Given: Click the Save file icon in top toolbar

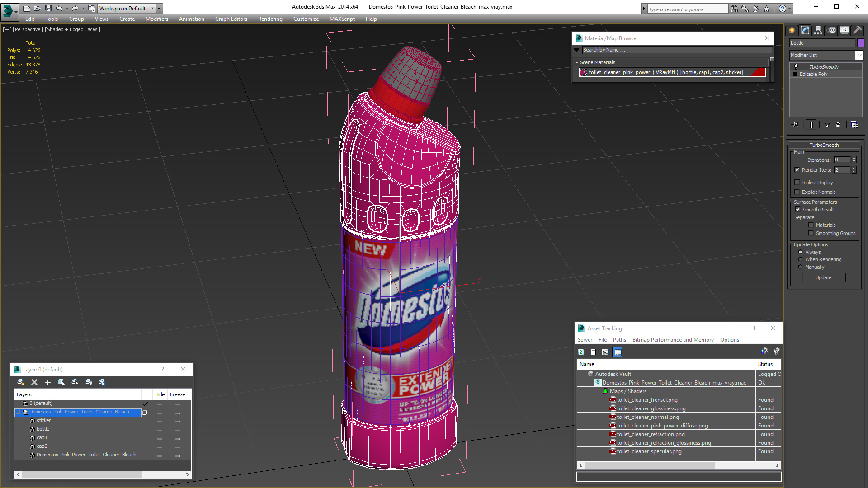Looking at the screenshot, I should coord(48,8).
